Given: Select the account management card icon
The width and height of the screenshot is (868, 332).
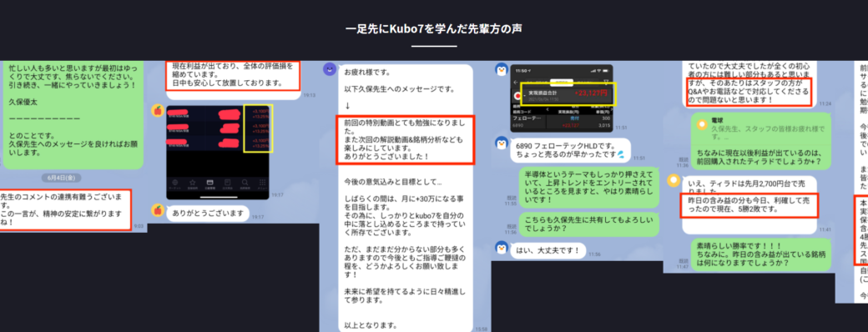Looking at the screenshot, I should (209, 182).
